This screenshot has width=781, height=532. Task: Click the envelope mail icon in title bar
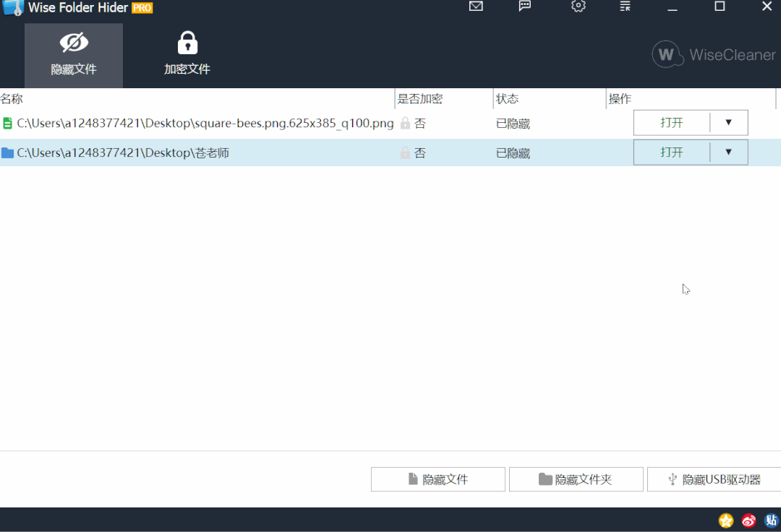tap(476, 7)
